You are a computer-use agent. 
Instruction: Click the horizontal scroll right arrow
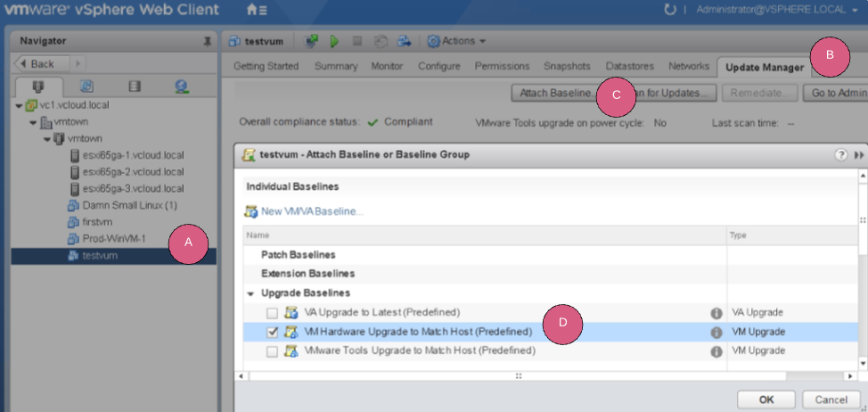click(x=851, y=376)
